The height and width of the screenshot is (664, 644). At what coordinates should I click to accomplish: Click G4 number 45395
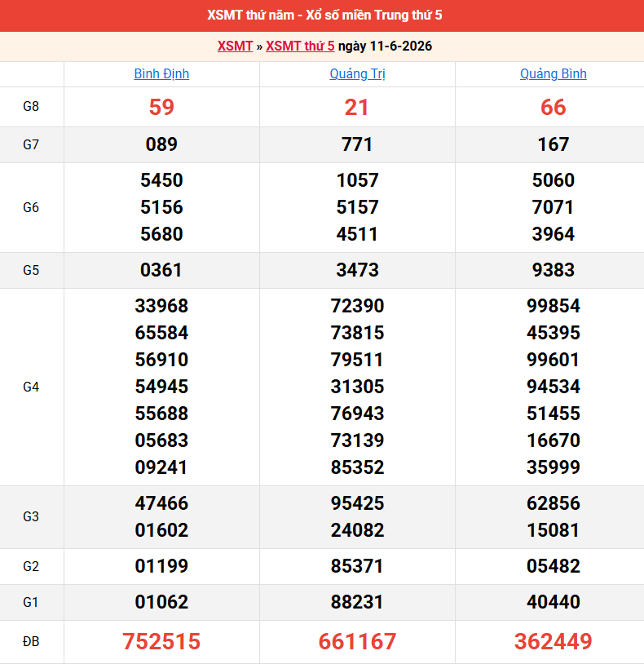pos(553,333)
